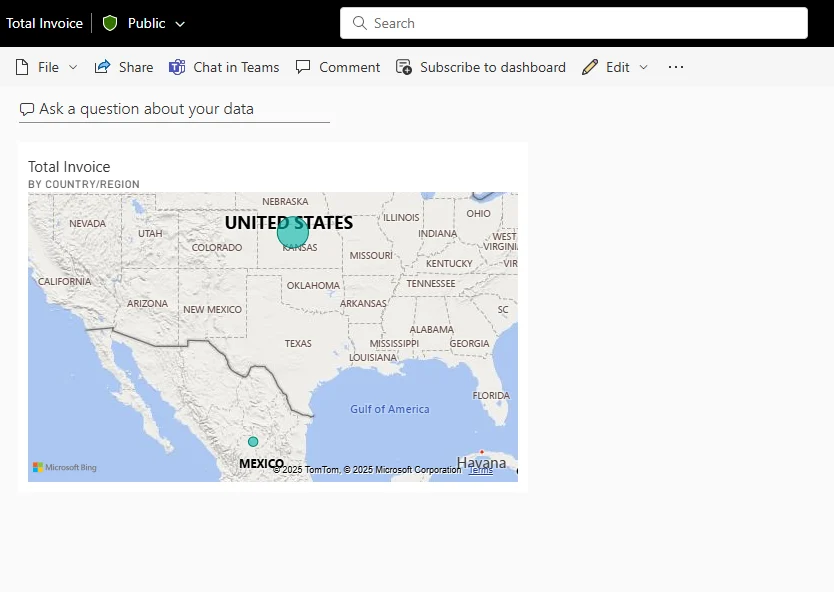Click the search magnifier icon

(x=360, y=23)
